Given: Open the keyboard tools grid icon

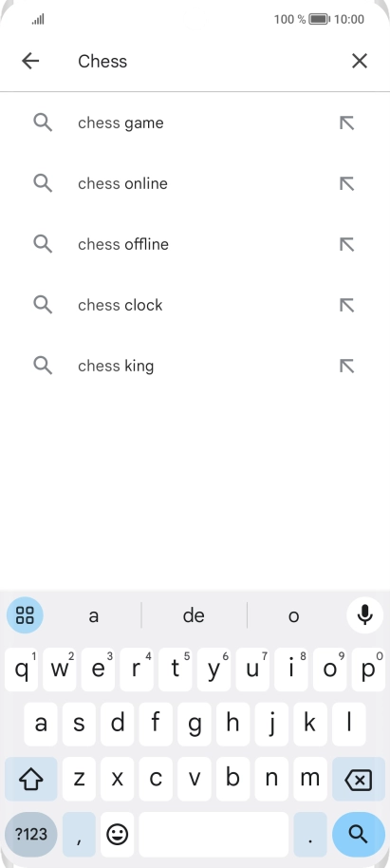Looking at the screenshot, I should [25, 615].
